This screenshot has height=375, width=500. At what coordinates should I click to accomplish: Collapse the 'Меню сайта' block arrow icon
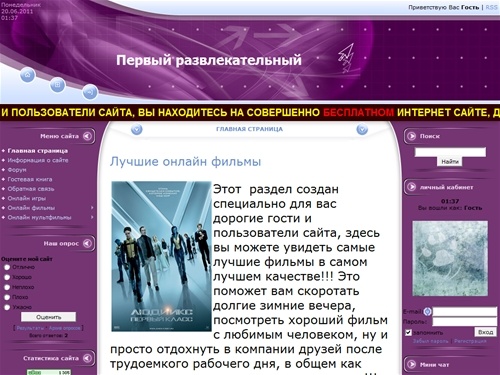tap(87, 136)
